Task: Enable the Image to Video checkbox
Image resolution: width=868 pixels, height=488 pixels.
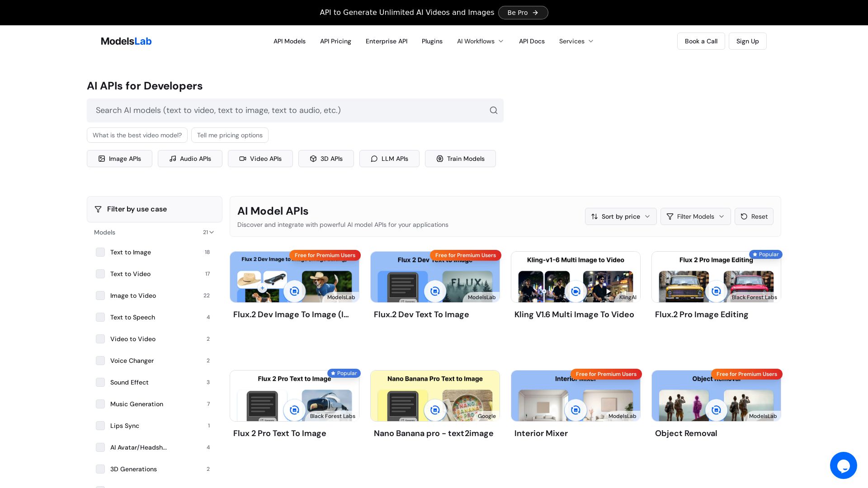Action: tap(100, 296)
